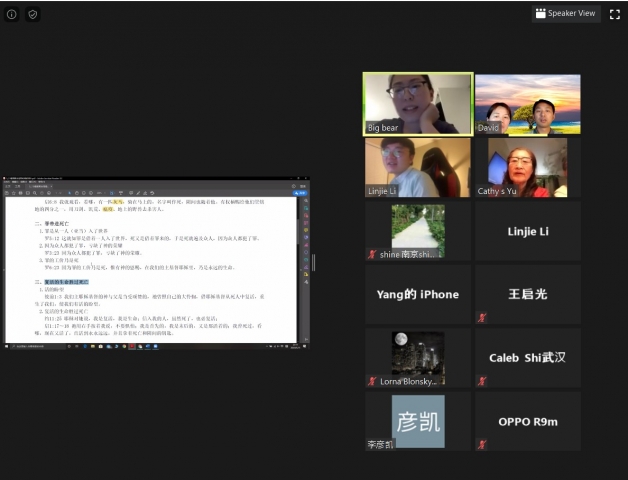The image size is (628, 480).
Task: Click muted microphone icon on shine's tile
Action: 373,255
